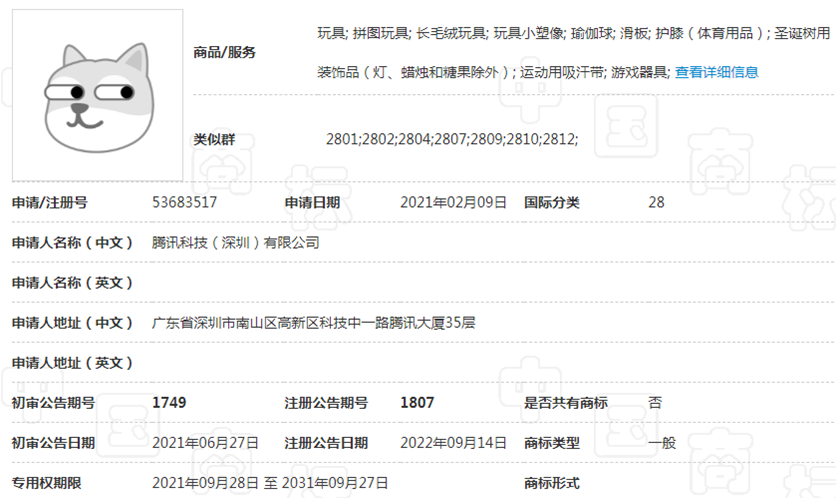The width and height of the screenshot is (837, 499).
Task: Open the 查看详细信息 link
Action: point(716,72)
